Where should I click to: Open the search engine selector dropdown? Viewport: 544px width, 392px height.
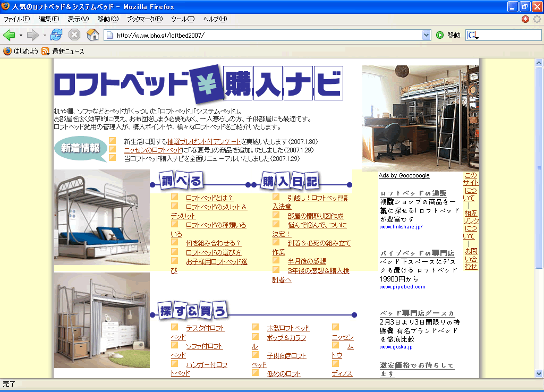tap(473, 36)
